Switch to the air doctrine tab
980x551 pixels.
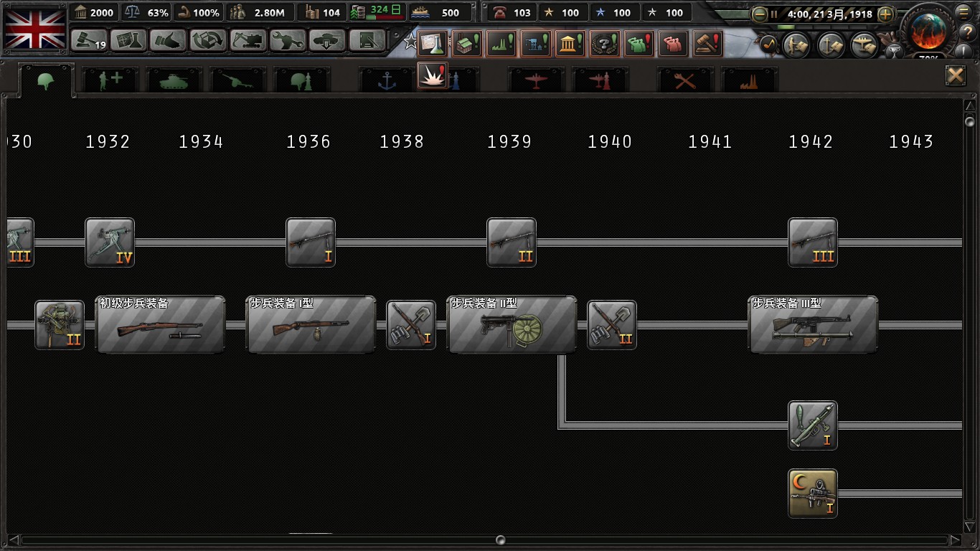tap(600, 80)
